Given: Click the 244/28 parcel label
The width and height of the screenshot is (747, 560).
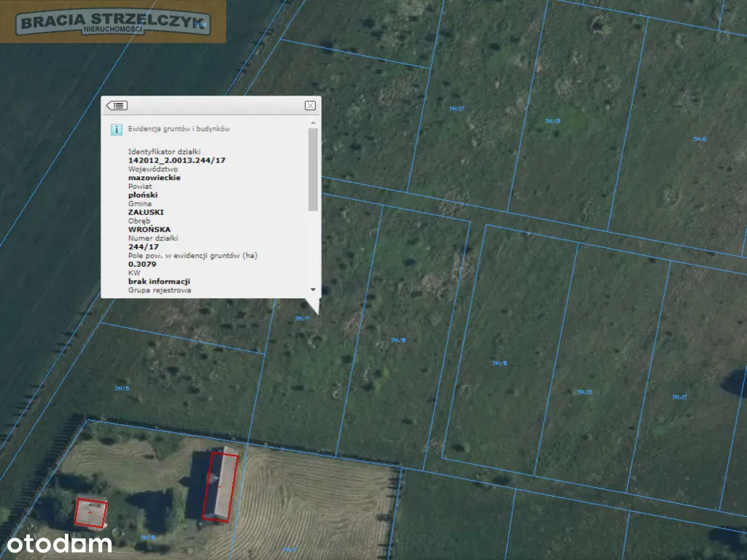Looking at the screenshot, I should pyautogui.click(x=552, y=121).
